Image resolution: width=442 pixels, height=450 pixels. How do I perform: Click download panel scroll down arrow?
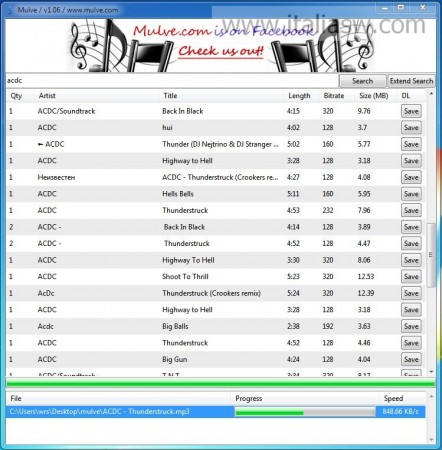[431, 440]
